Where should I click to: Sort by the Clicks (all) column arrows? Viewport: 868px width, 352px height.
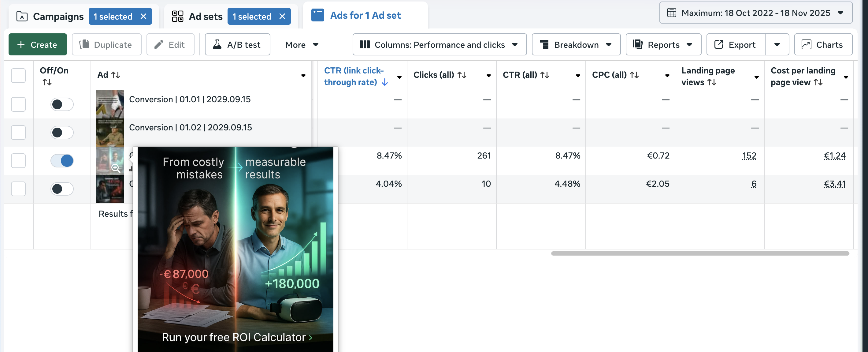click(462, 75)
